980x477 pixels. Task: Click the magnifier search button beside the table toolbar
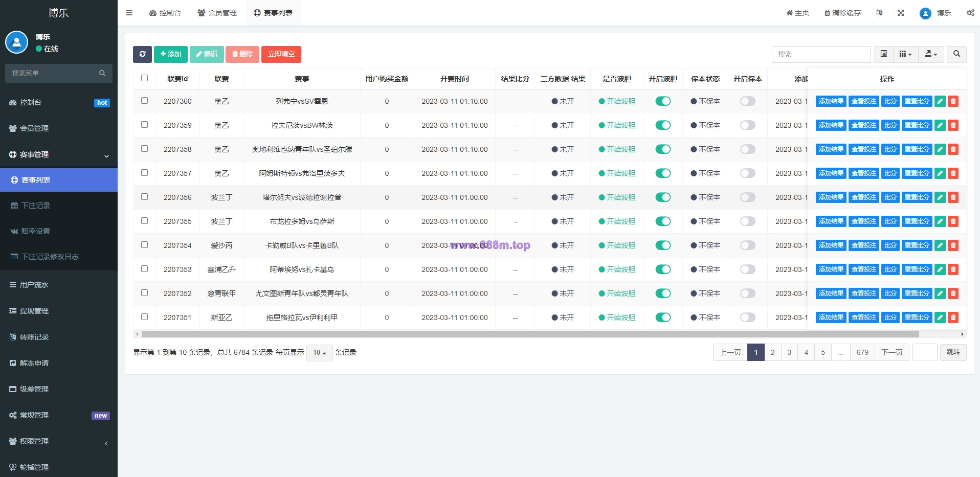(956, 54)
